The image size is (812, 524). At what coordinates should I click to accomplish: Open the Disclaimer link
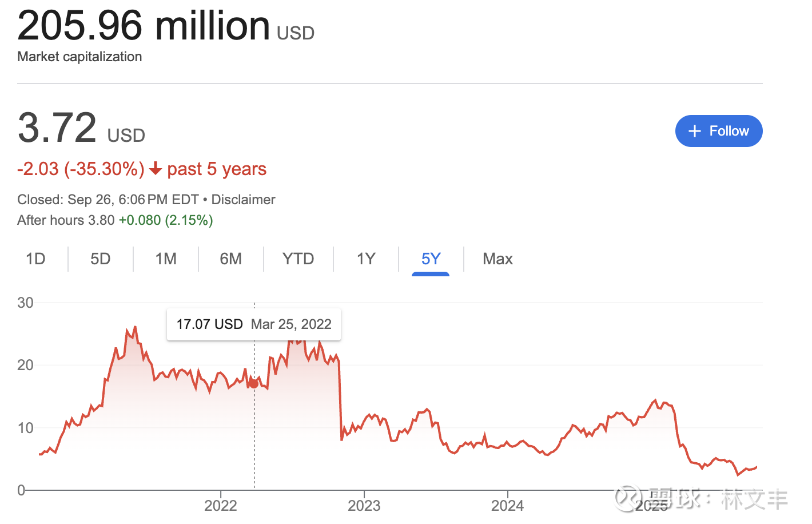point(243,200)
